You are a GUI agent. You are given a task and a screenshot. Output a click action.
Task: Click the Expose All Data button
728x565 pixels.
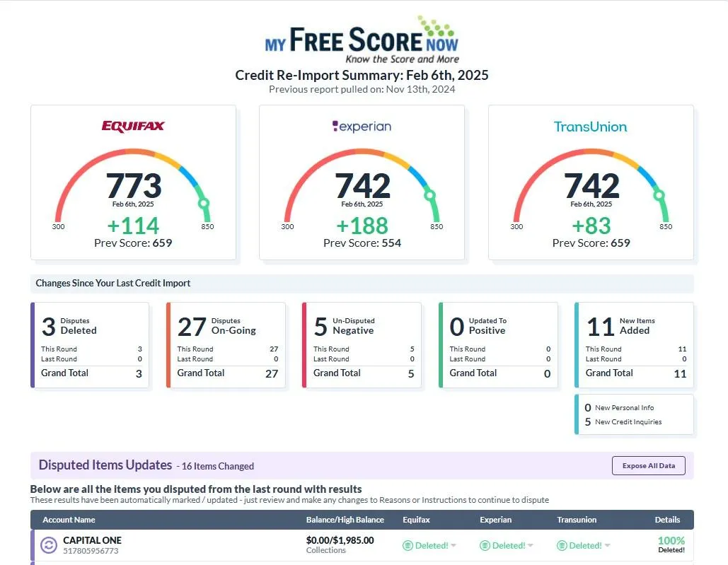point(648,466)
